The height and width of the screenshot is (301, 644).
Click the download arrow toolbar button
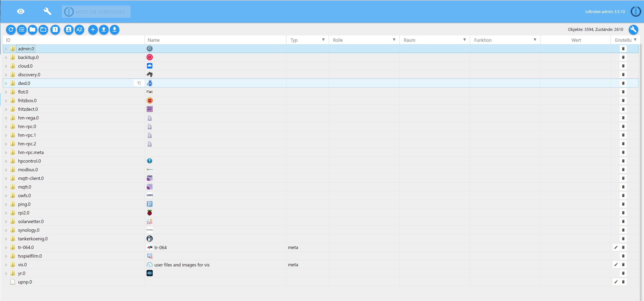115,30
